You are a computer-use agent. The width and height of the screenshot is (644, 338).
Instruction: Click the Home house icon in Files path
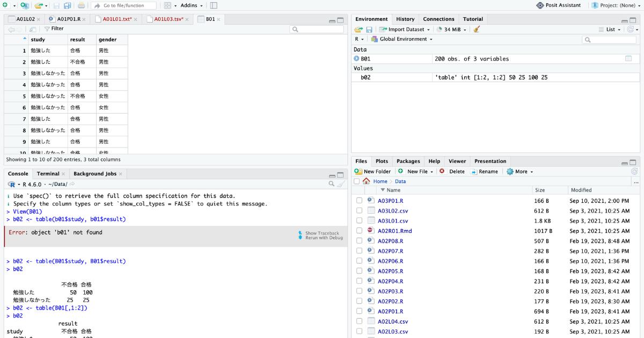[x=367, y=181]
